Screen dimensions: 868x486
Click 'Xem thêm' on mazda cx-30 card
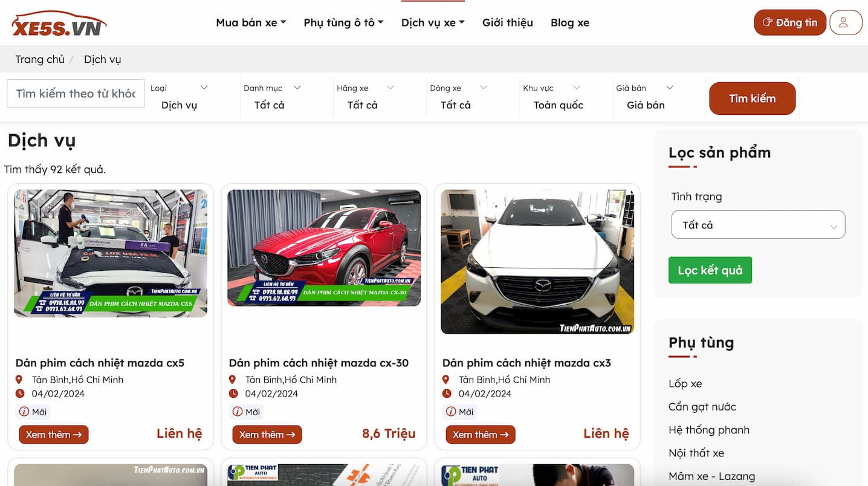click(x=267, y=435)
